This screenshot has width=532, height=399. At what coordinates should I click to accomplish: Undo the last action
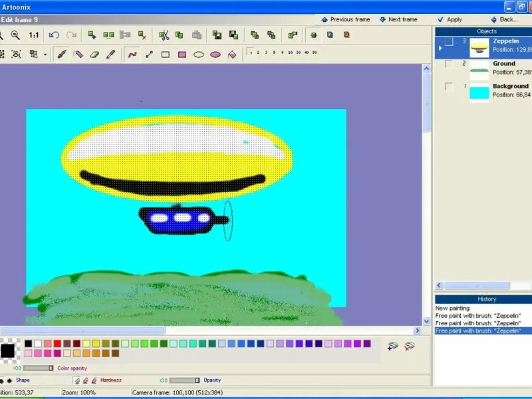click(x=54, y=35)
